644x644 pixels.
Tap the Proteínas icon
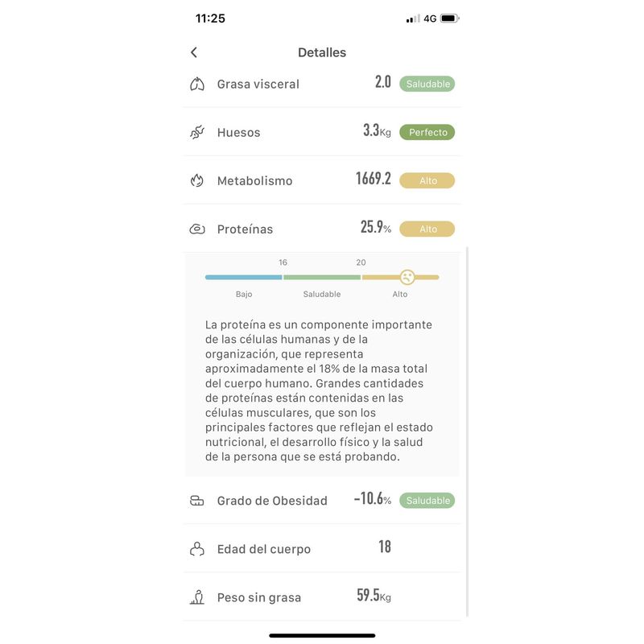click(x=197, y=229)
